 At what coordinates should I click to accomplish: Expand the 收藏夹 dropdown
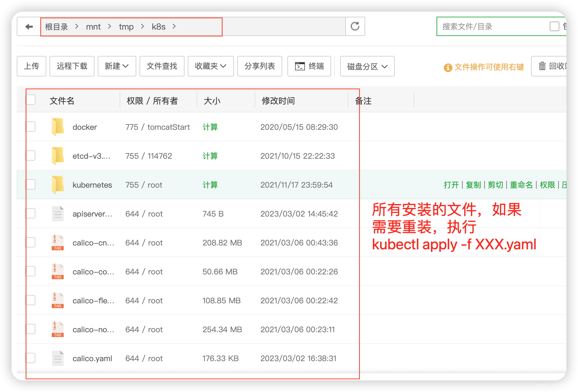click(211, 66)
